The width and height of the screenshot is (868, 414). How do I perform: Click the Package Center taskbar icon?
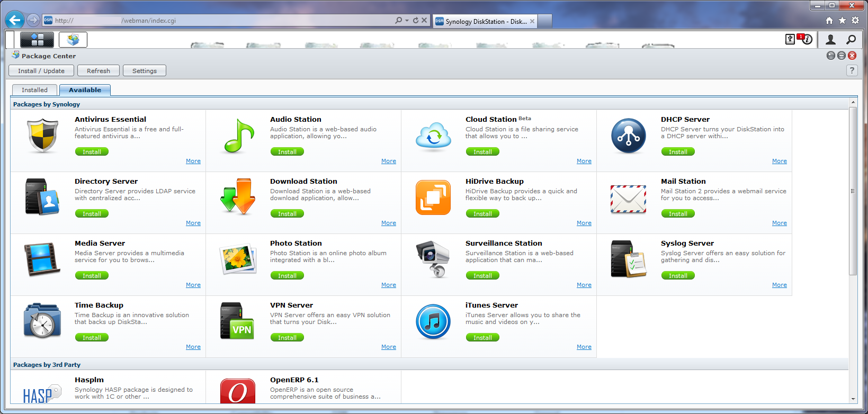click(x=73, y=39)
